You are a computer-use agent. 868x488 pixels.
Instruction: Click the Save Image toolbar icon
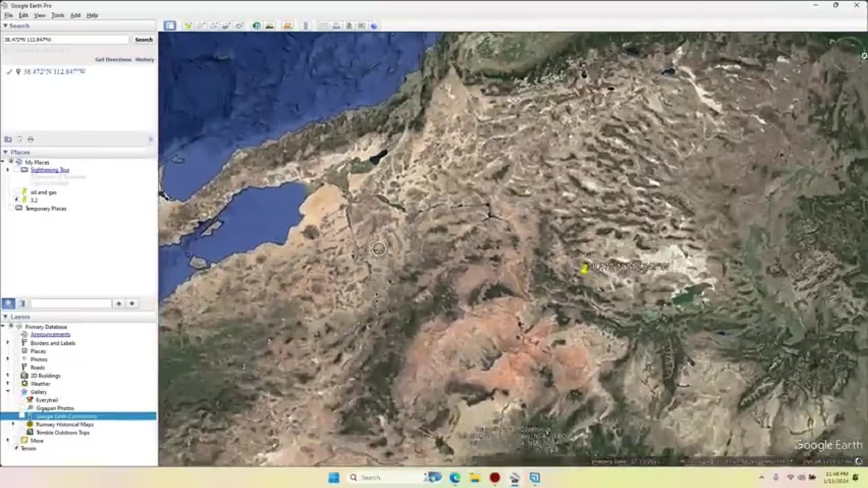coord(349,26)
